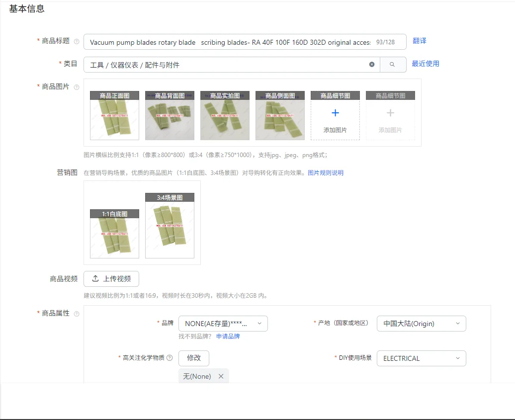The image size is (515, 420).
Task: Click the 申请品牌 link
Action: coord(228,336)
